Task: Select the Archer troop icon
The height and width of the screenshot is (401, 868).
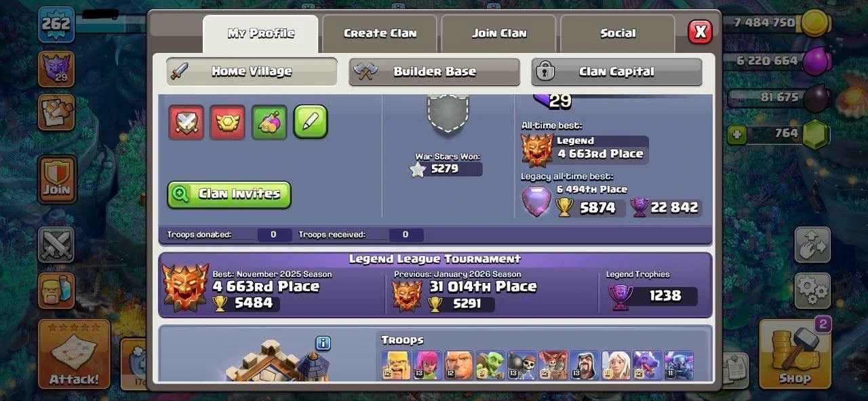Action: [427, 365]
